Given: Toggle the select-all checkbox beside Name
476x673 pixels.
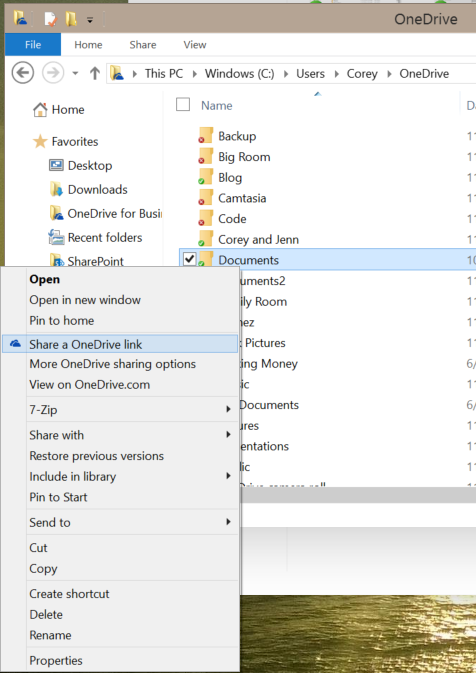Looking at the screenshot, I should point(183,104).
